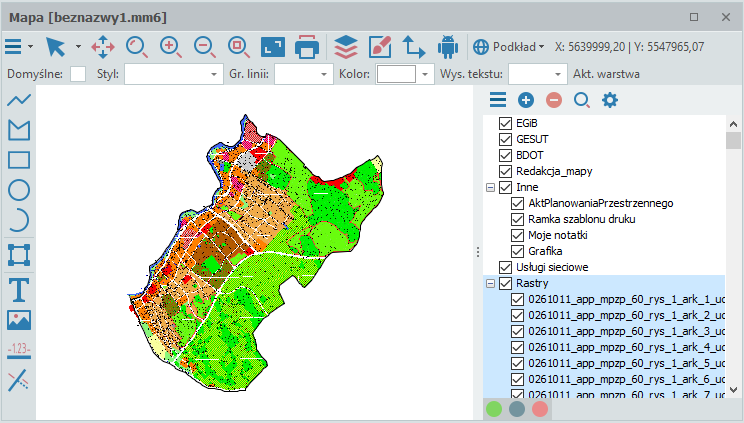Collapse the Rastry tree group
Screen dimensions: 744x423
(x=490, y=283)
